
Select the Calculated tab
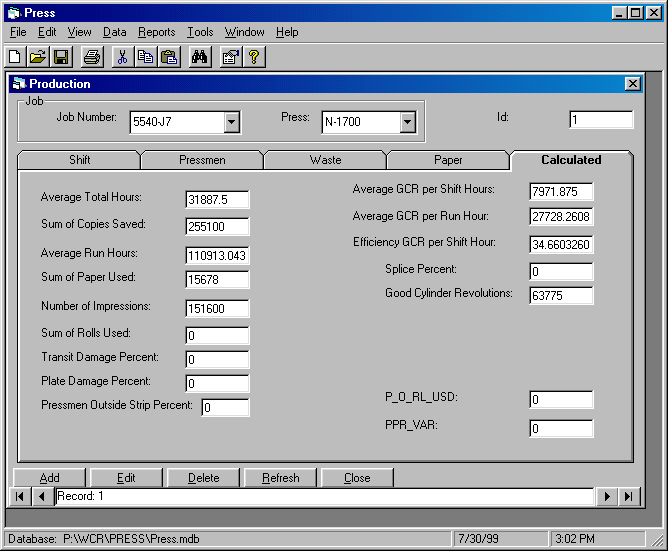click(x=571, y=160)
